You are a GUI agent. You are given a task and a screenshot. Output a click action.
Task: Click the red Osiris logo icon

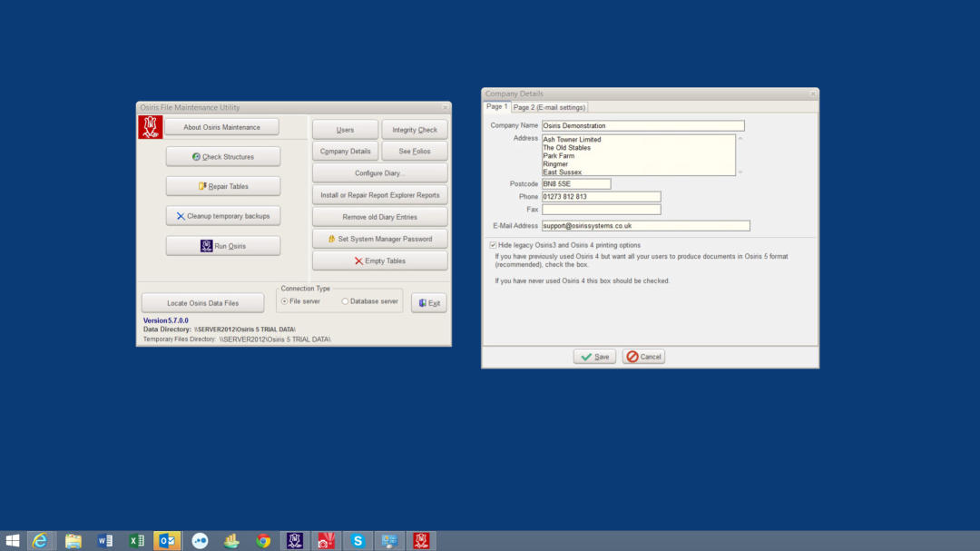click(x=150, y=127)
